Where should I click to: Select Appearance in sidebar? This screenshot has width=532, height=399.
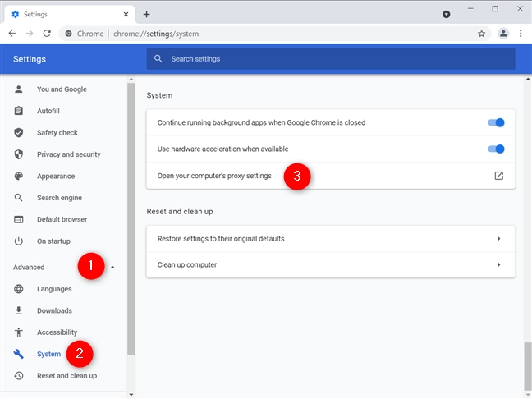pos(56,176)
